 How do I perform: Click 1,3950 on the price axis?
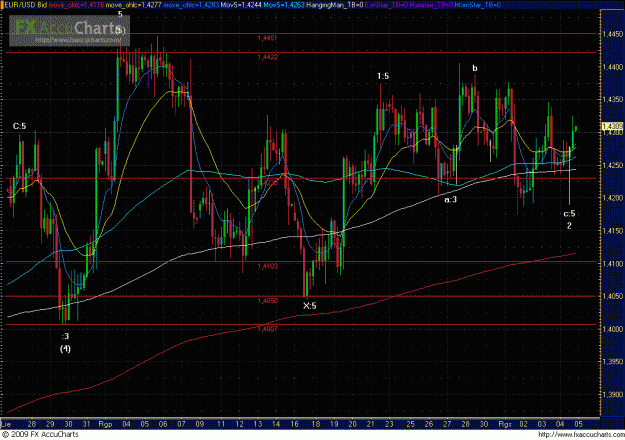pyautogui.click(x=613, y=362)
